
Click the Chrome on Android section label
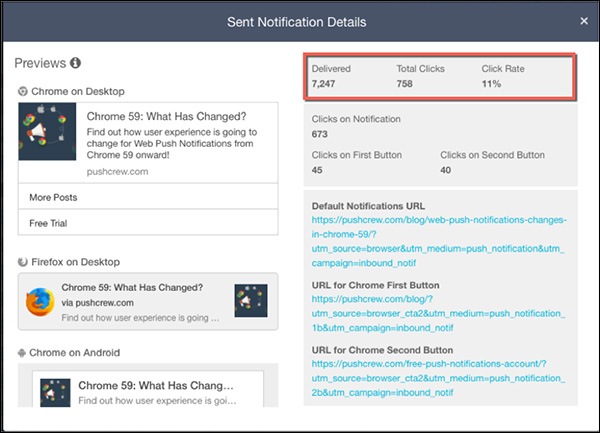[x=75, y=353]
